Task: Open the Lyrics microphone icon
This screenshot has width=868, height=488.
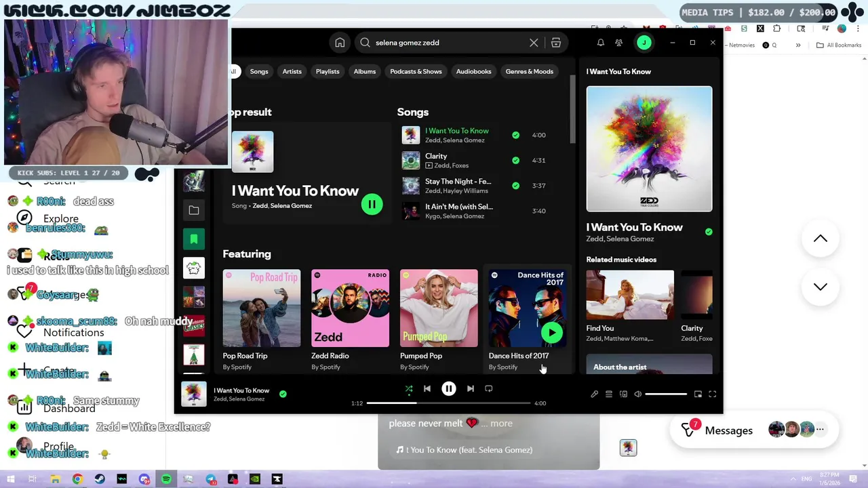Action: tap(595, 394)
